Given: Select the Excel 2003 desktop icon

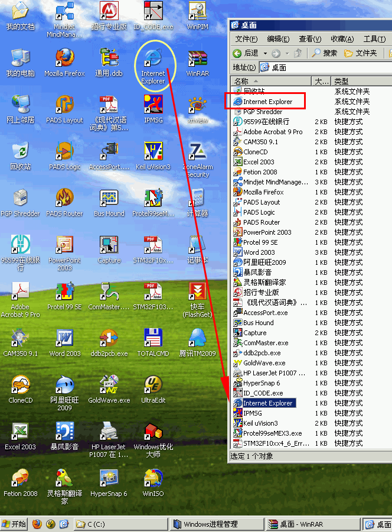Looking at the screenshot, I should pos(20,436).
